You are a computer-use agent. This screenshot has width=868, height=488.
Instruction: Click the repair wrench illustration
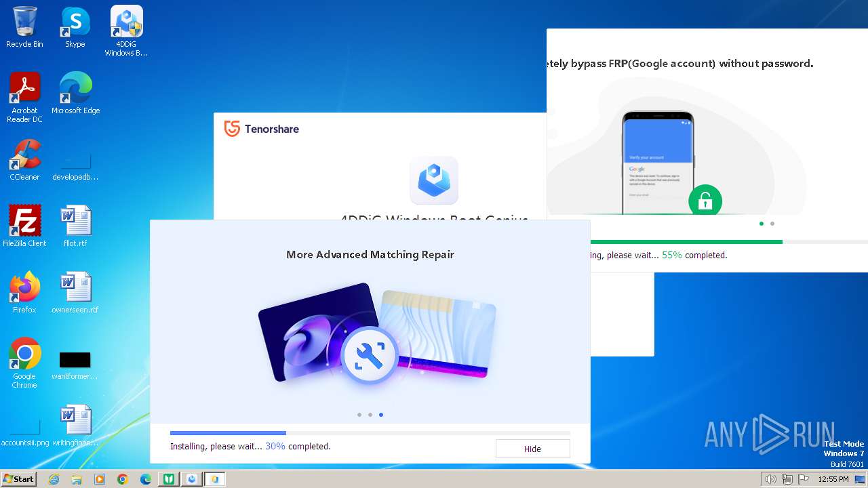pyautogui.click(x=369, y=355)
